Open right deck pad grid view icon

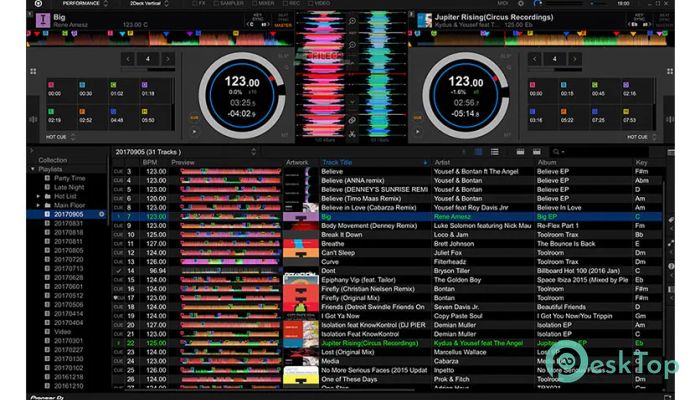click(x=670, y=71)
